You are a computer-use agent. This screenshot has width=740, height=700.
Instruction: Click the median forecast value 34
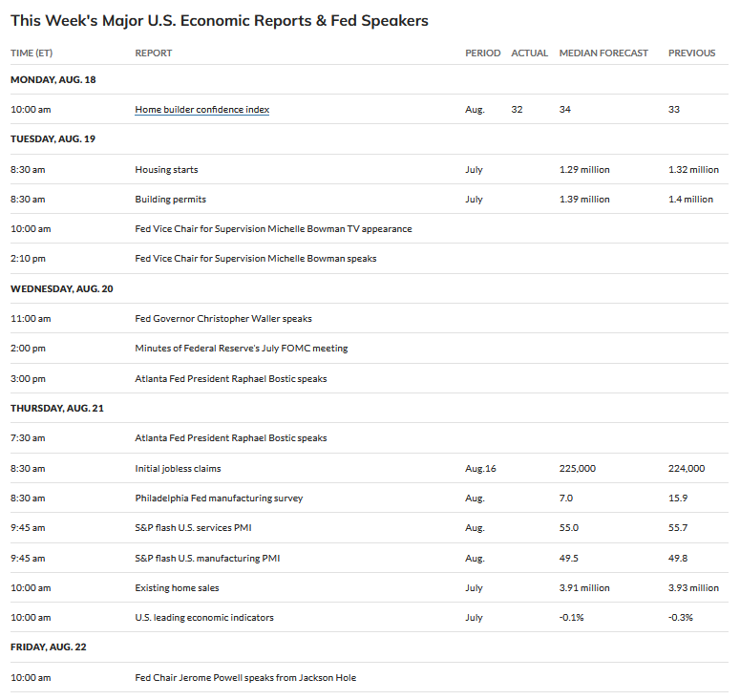coord(565,110)
